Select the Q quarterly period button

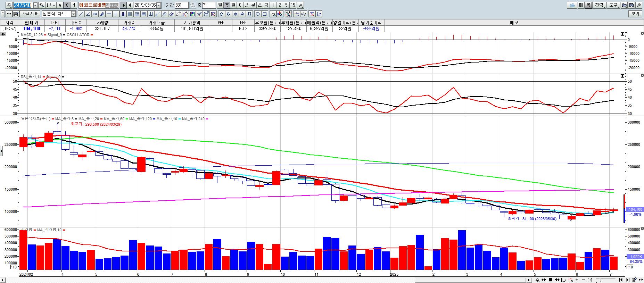click(240, 5)
